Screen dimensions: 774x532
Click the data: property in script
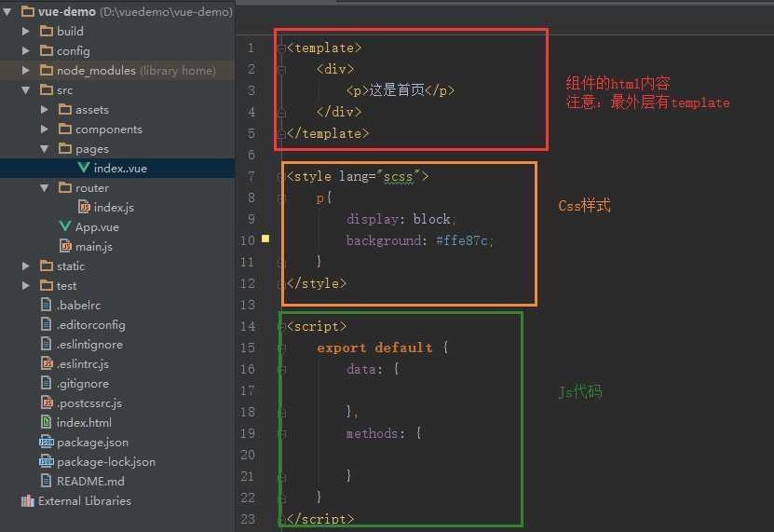pos(365,370)
